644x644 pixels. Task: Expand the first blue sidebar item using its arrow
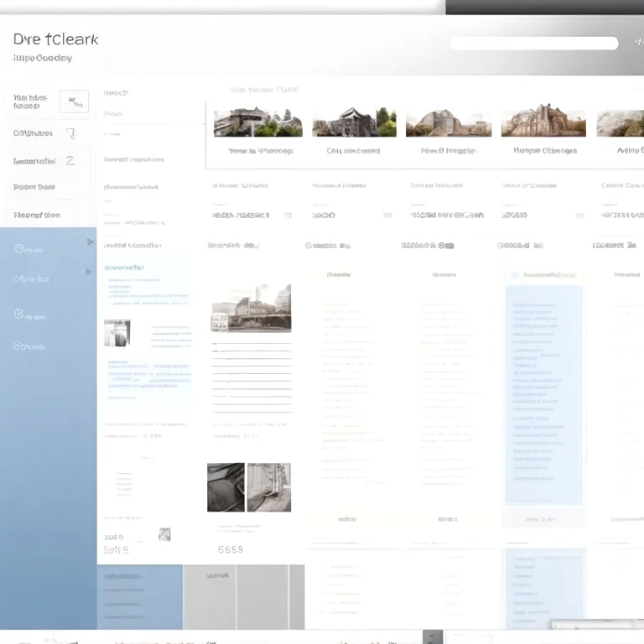[x=90, y=241]
